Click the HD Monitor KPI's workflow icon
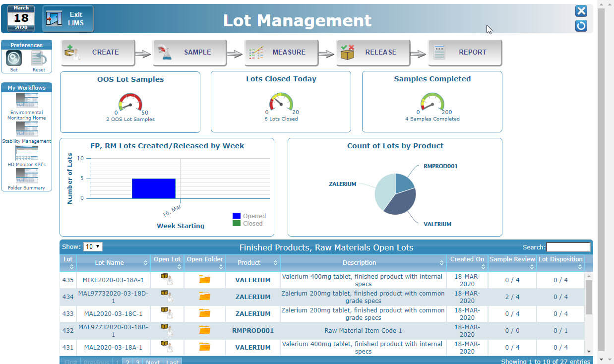614x364 pixels. pos(26,152)
